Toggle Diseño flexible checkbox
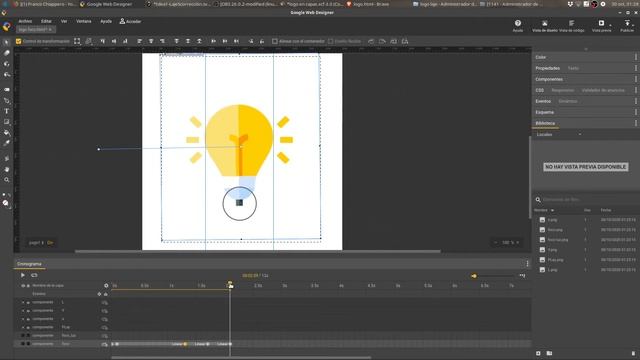 coord(331,41)
